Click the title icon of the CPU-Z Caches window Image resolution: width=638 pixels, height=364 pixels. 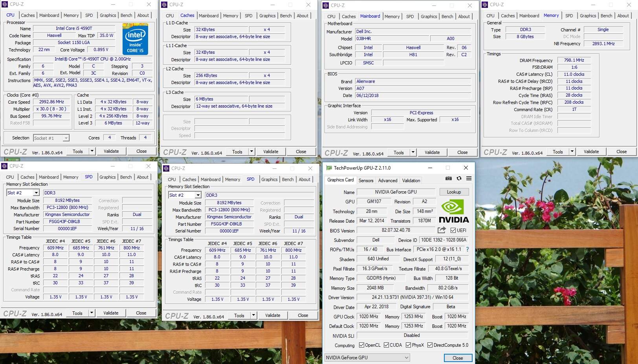click(x=165, y=5)
